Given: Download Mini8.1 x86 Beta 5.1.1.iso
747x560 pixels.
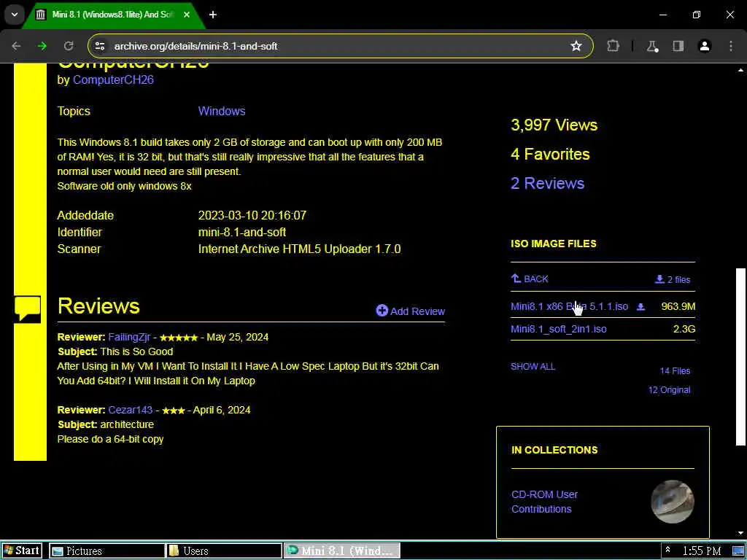Looking at the screenshot, I should point(569,306).
